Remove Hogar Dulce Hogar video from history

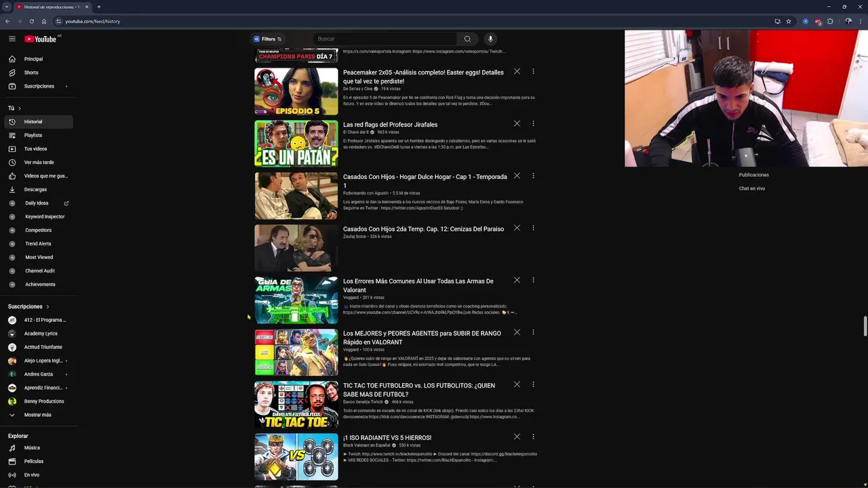point(517,176)
